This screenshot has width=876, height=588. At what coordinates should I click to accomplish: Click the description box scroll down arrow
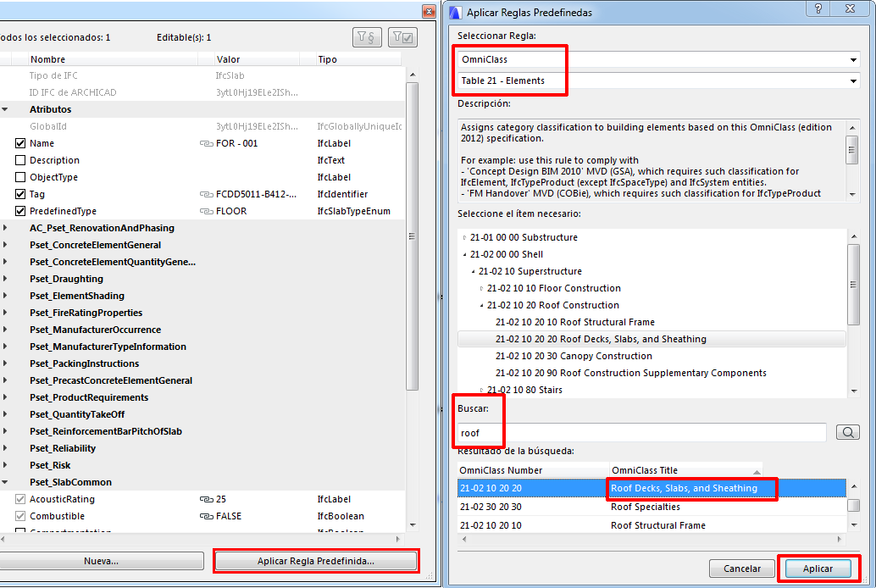pos(852,195)
